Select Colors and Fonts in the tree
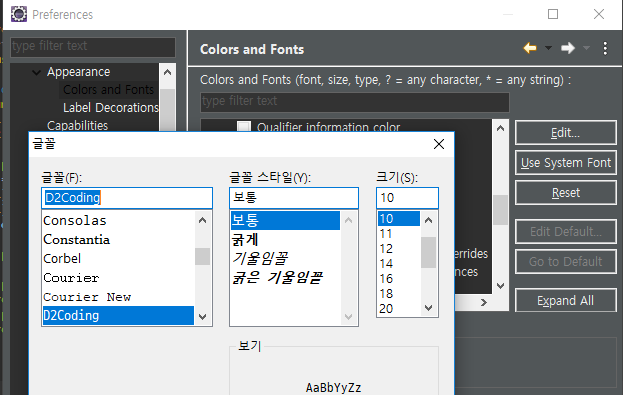Viewport: 623px width, 395px height. tap(108, 90)
